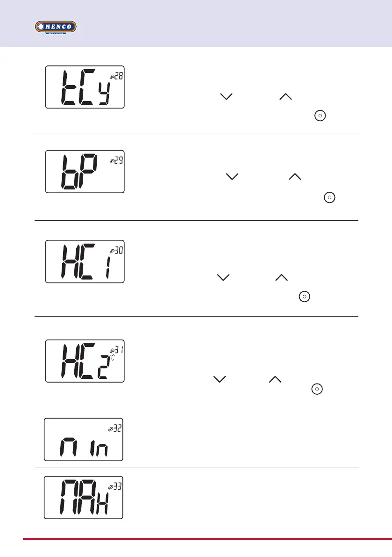Viewport: 392px width, 557px height.
Task: Click the down chevron beside the bP display
Action: [x=232, y=176]
